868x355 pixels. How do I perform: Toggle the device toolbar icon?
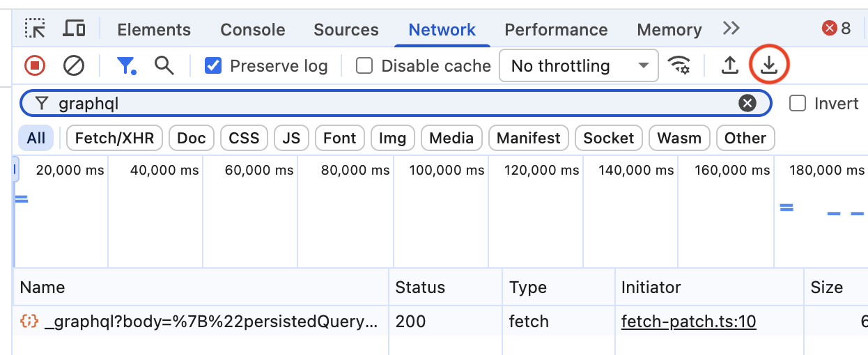[x=75, y=29]
